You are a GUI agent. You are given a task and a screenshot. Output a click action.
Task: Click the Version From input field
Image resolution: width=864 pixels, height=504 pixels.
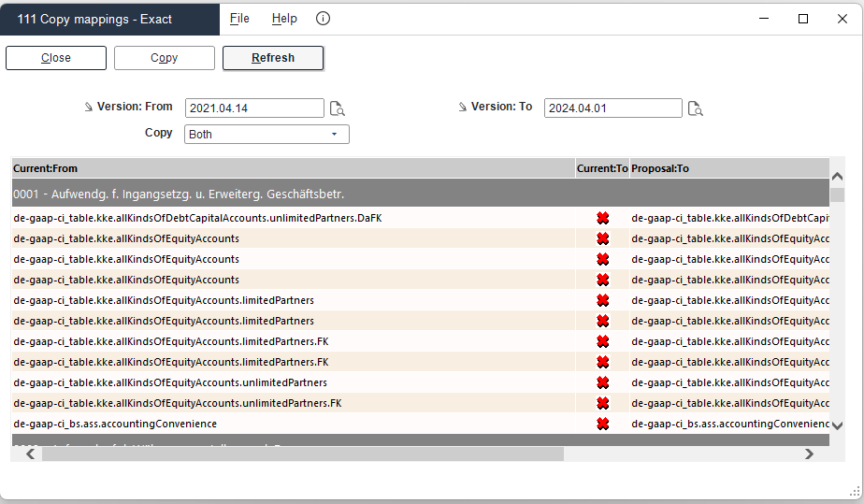[254, 108]
